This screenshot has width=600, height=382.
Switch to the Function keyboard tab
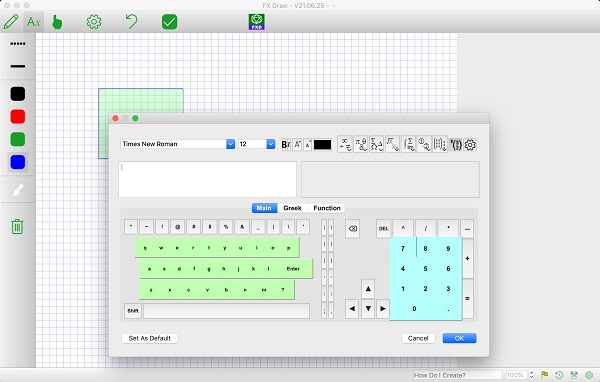(x=327, y=208)
